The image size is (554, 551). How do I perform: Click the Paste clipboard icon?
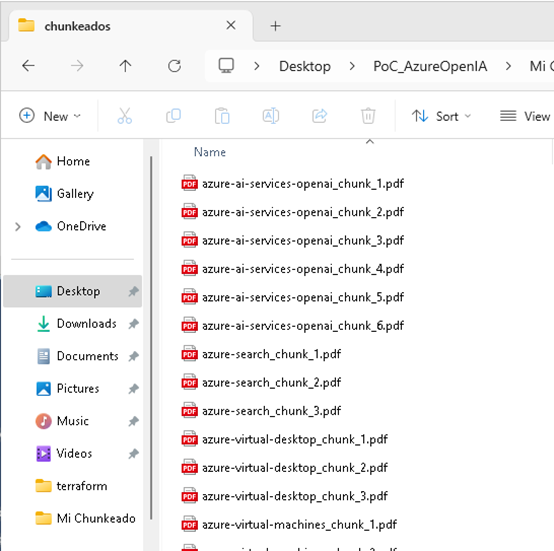click(222, 116)
